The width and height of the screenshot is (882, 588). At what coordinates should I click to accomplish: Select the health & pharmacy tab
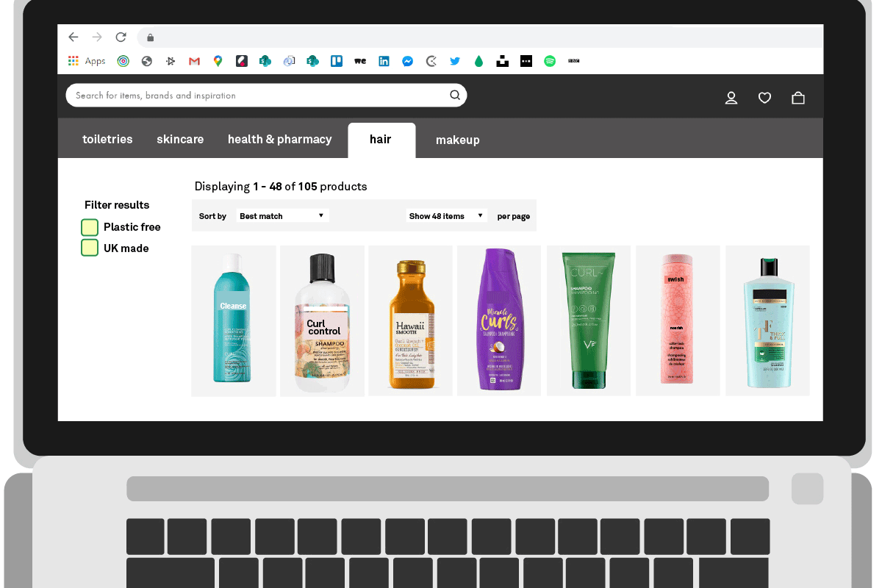(x=279, y=139)
